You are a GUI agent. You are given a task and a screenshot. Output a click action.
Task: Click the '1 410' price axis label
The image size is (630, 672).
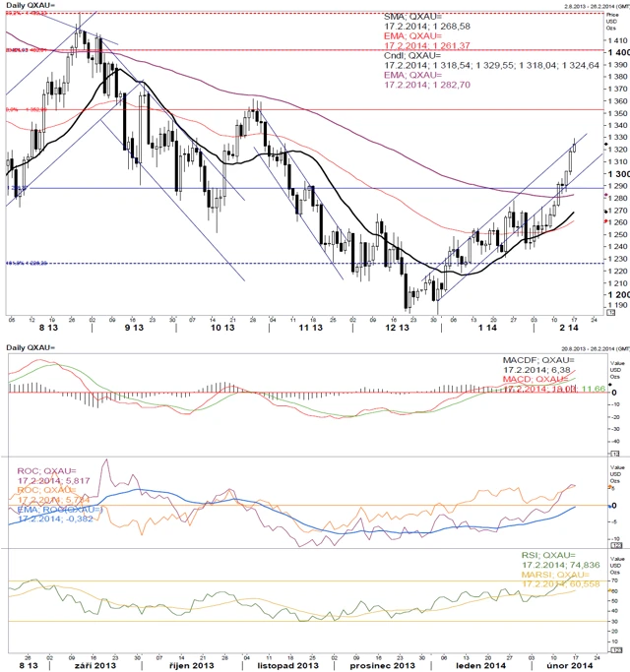coord(617,40)
